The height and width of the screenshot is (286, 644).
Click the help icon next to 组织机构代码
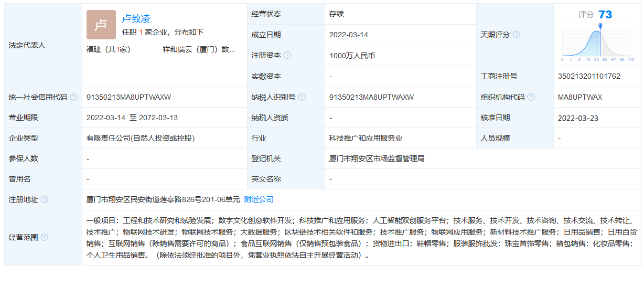pyautogui.click(x=531, y=97)
